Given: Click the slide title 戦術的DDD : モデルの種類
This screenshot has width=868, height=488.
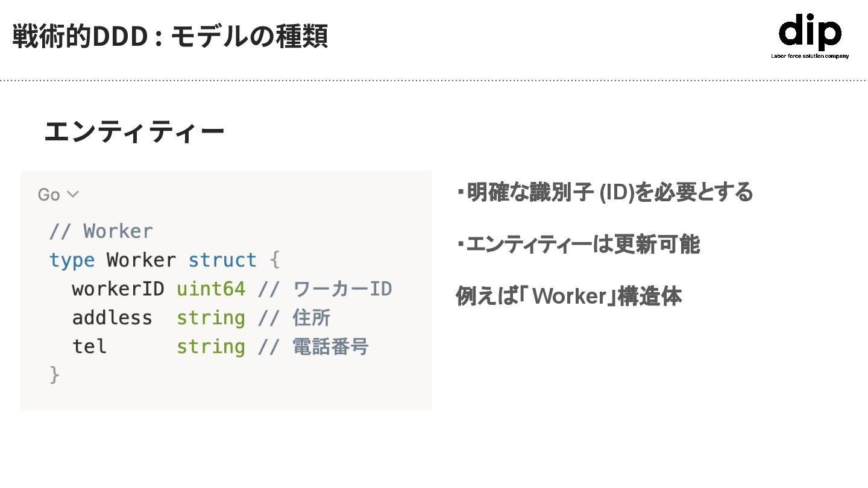Looking at the screenshot, I should pyautogui.click(x=170, y=37).
